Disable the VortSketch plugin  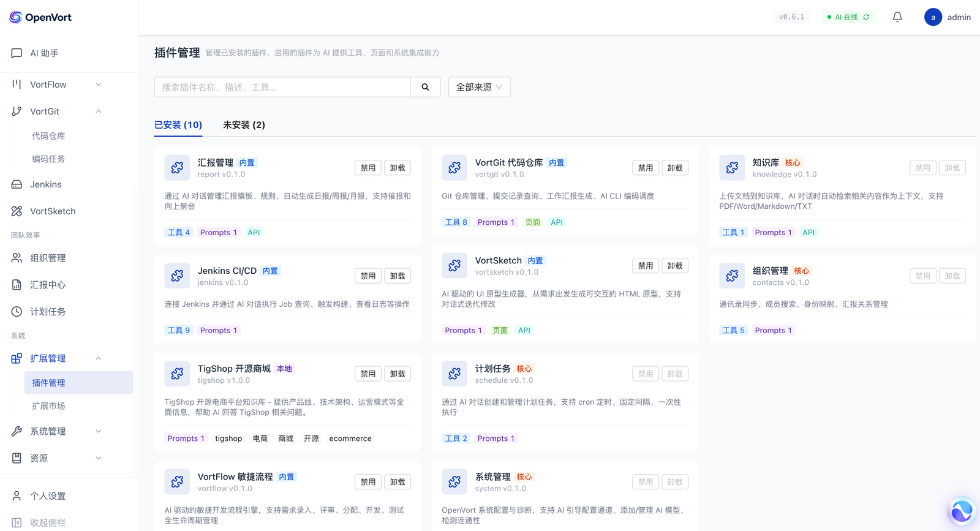point(646,266)
